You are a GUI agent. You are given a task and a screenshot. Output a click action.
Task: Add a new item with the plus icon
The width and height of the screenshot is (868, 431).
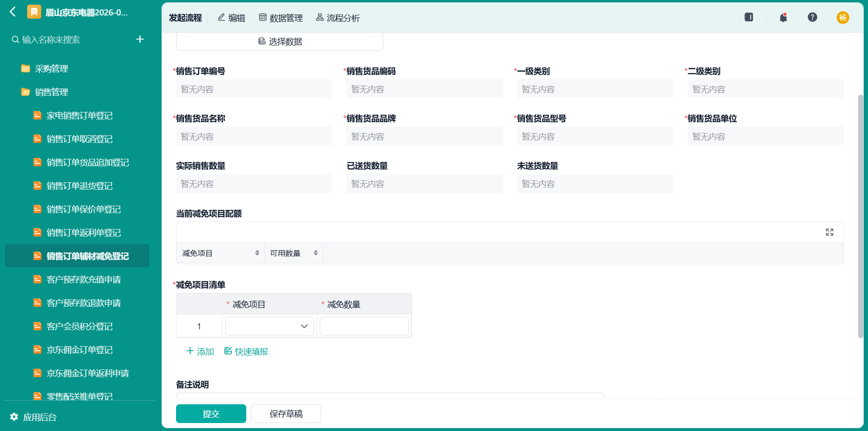point(140,39)
